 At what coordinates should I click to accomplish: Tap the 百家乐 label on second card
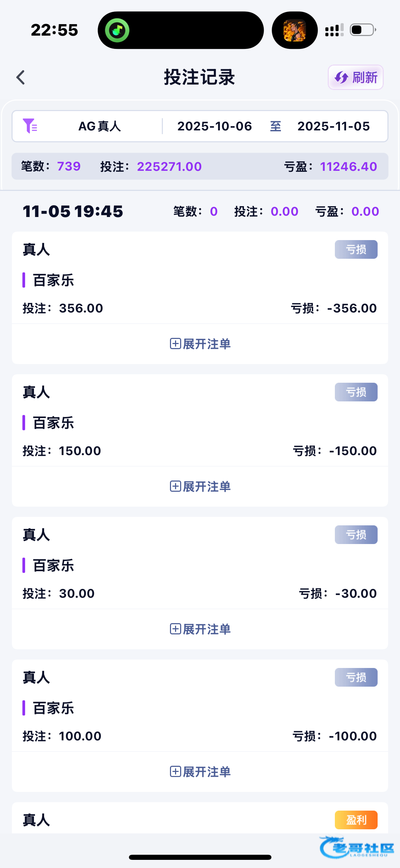coord(53,423)
